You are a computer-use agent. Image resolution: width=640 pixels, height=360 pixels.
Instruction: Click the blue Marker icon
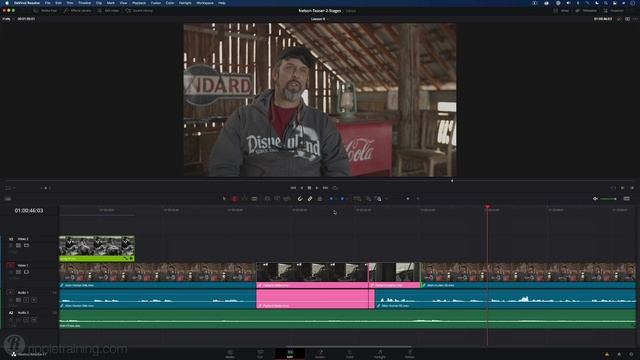pos(342,199)
